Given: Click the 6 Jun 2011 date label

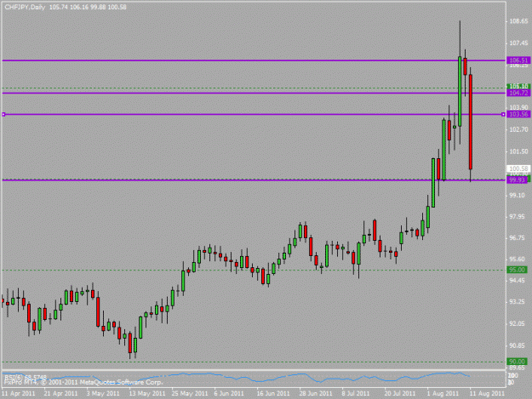Looking at the screenshot, I should point(229,393).
